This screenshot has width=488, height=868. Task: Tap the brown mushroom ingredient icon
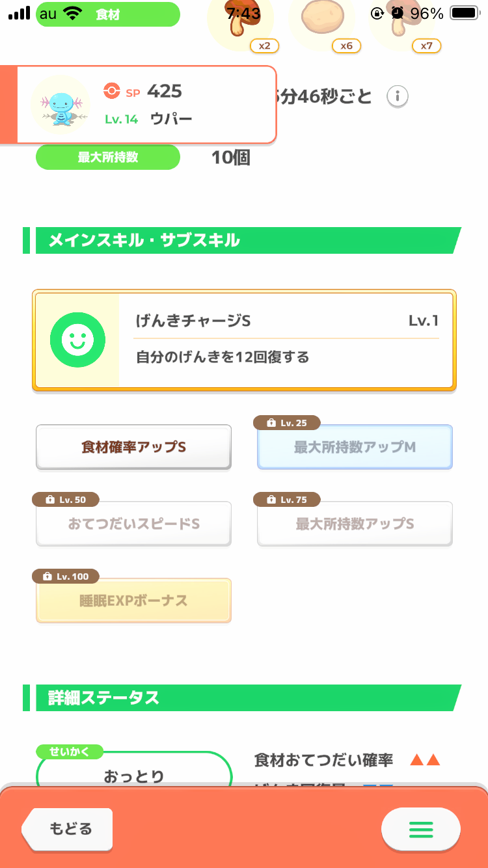tap(239, 20)
